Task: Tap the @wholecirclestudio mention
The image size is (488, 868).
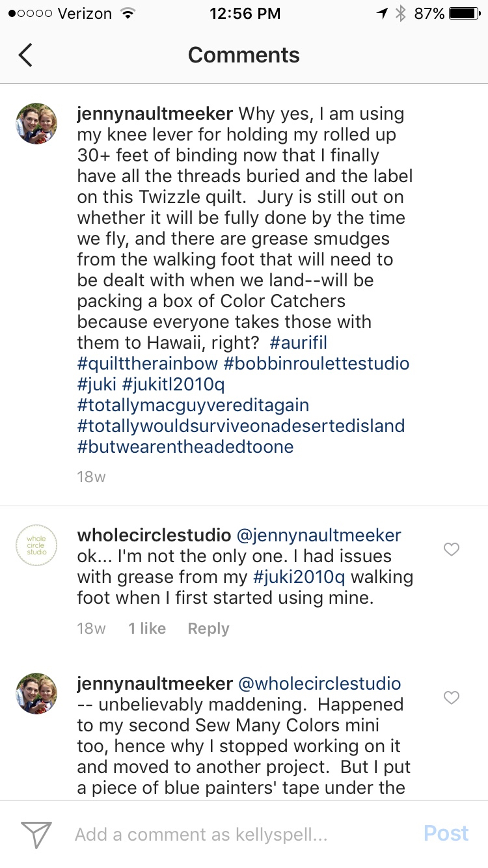Action: point(319,683)
